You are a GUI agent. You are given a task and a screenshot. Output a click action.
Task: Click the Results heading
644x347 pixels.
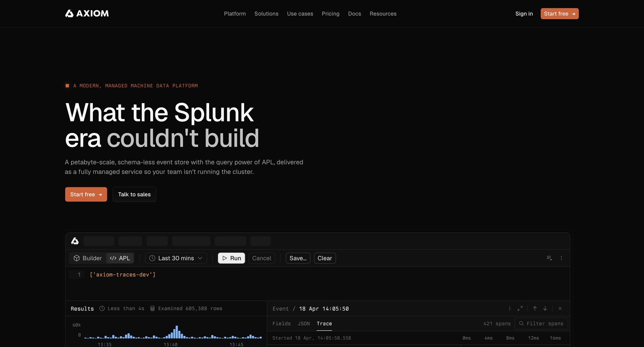[x=82, y=309]
